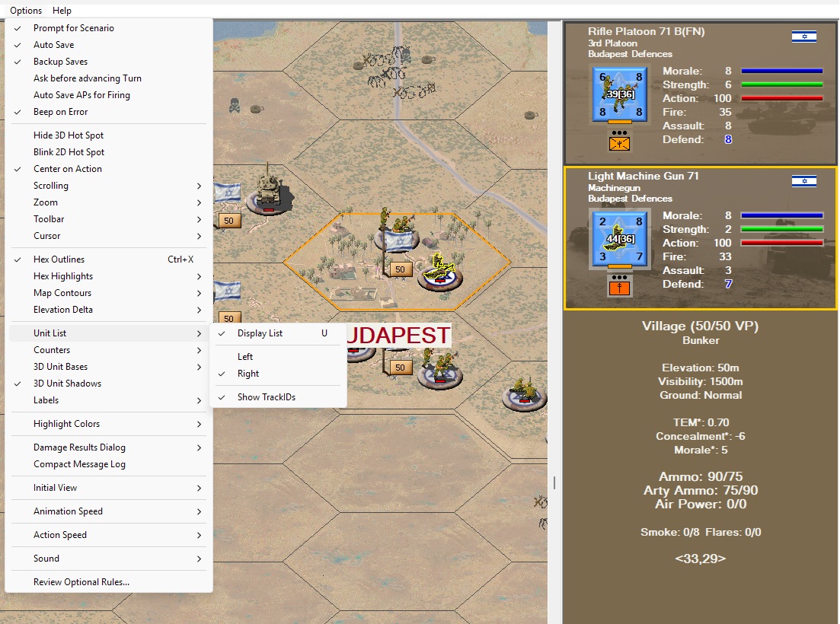Select Blink 2D Hot Spot

[x=109, y=152]
